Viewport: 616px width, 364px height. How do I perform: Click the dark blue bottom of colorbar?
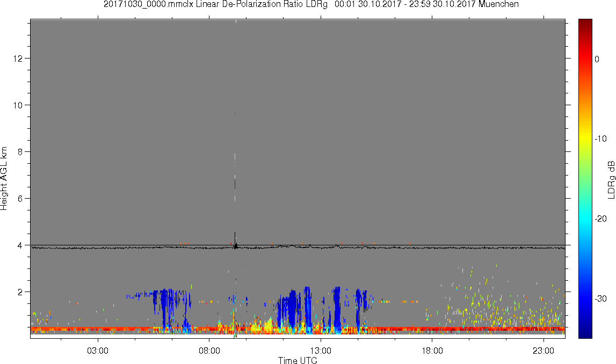tap(585, 334)
